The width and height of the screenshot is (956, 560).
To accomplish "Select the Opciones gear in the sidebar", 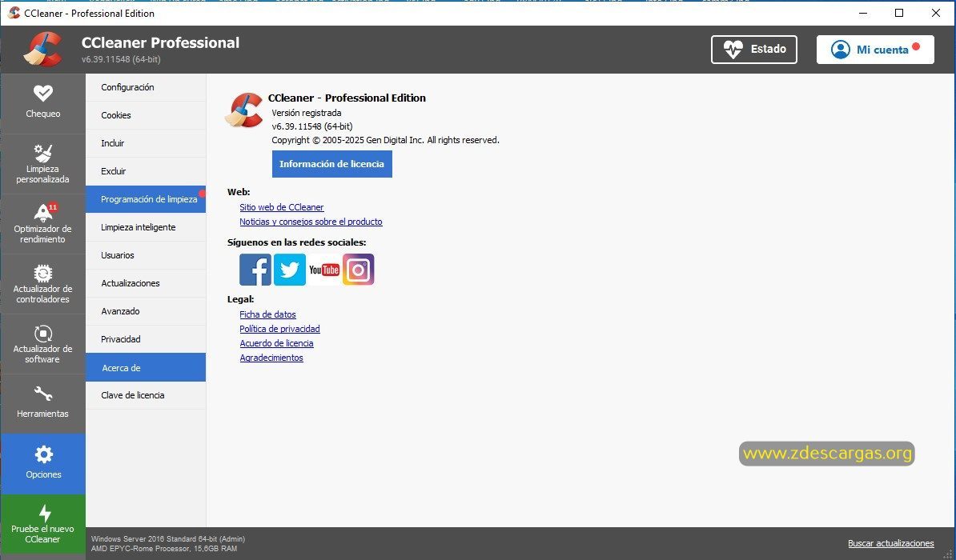I will coord(42,463).
